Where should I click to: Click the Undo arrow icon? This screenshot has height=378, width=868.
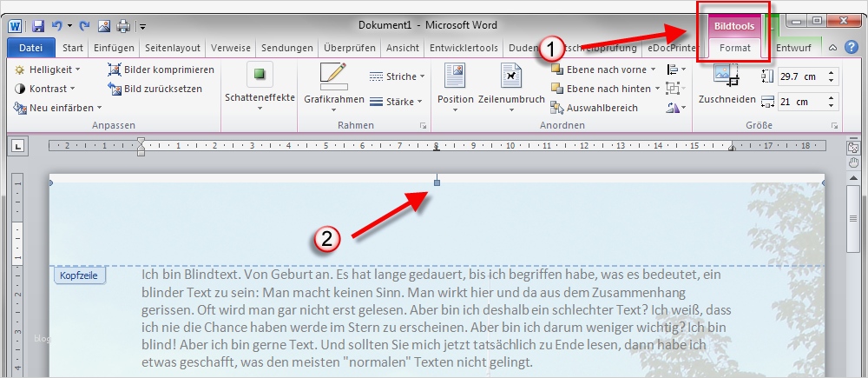coord(56,25)
